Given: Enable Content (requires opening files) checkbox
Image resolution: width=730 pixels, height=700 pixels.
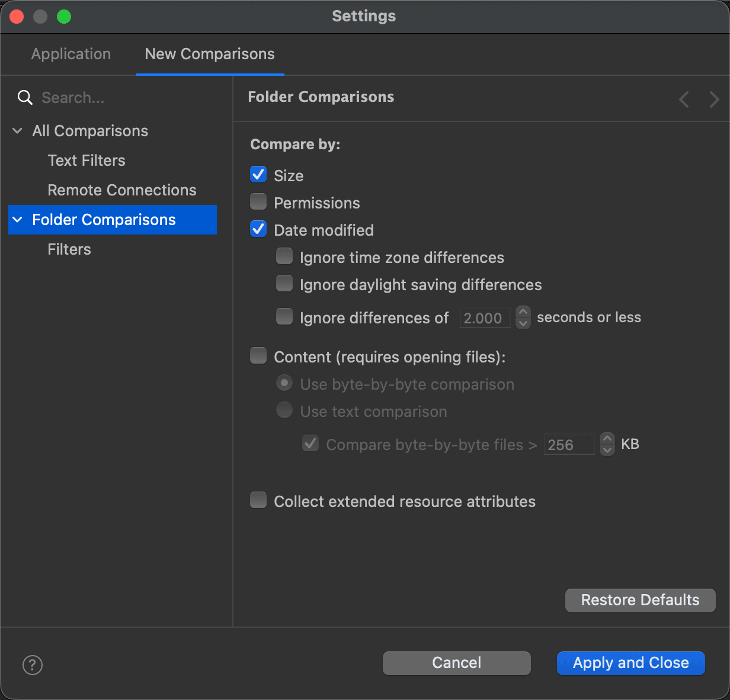Looking at the screenshot, I should [258, 356].
